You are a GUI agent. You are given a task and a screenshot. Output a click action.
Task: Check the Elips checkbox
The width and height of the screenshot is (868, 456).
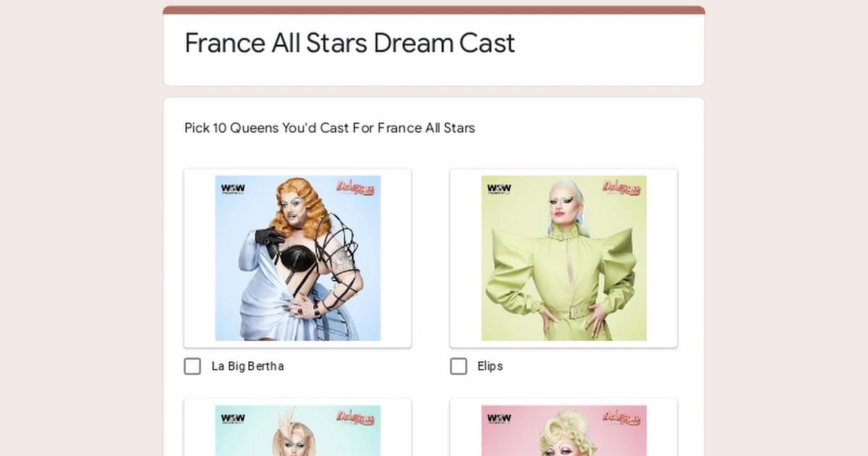(459, 366)
